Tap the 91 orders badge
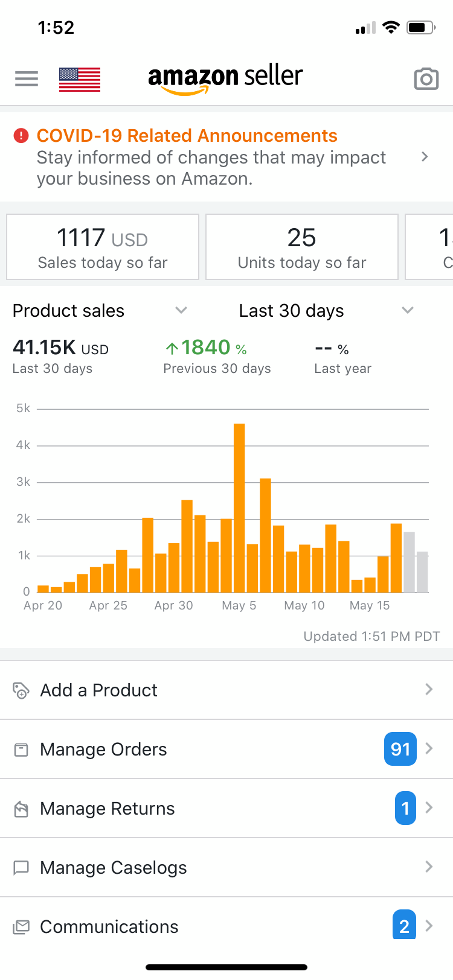 point(400,749)
